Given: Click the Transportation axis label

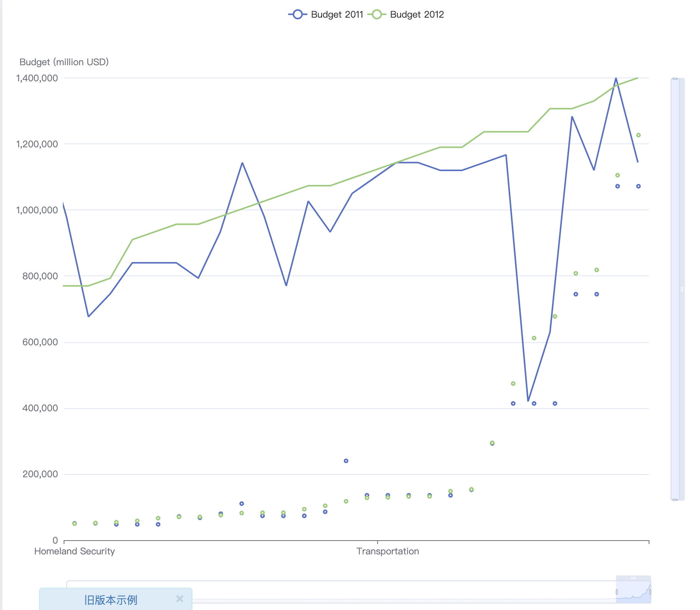Looking at the screenshot, I should click(x=388, y=551).
